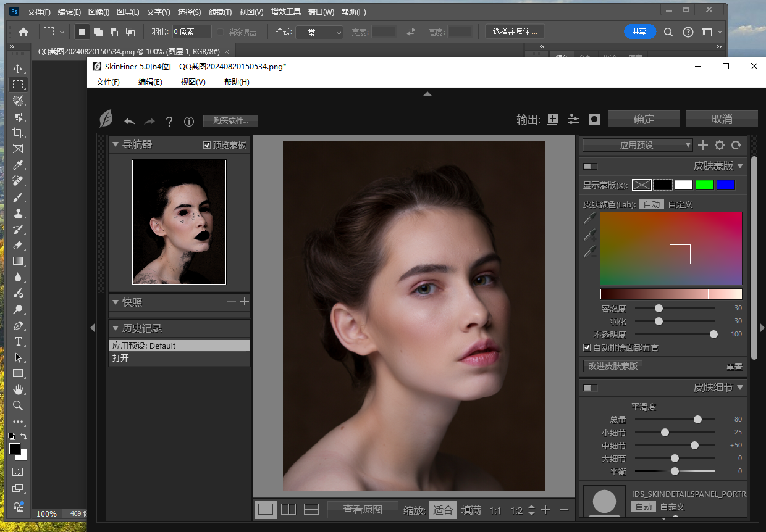766x532 pixels.
Task: Toggle the 皮肤细节 panel enable switch
Action: [591, 388]
